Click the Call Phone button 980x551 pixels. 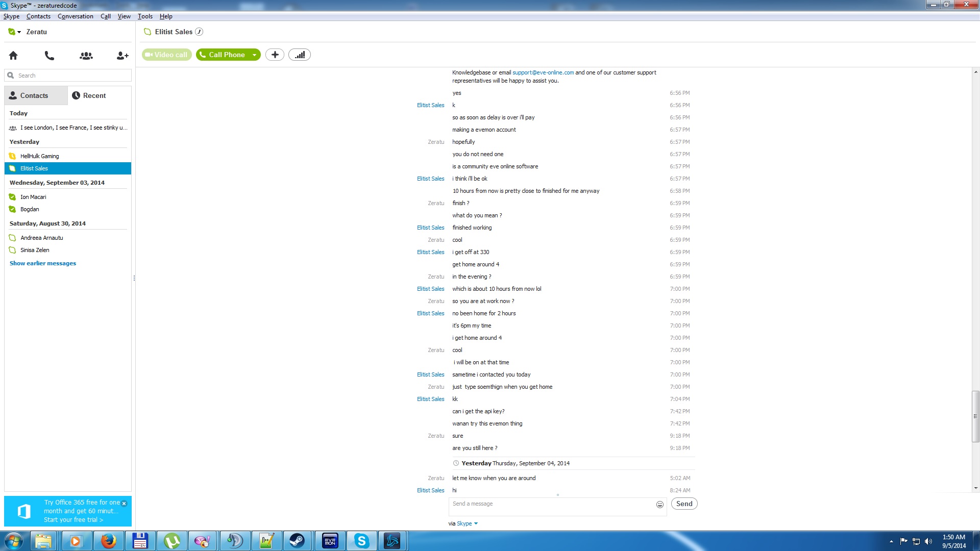pos(223,55)
